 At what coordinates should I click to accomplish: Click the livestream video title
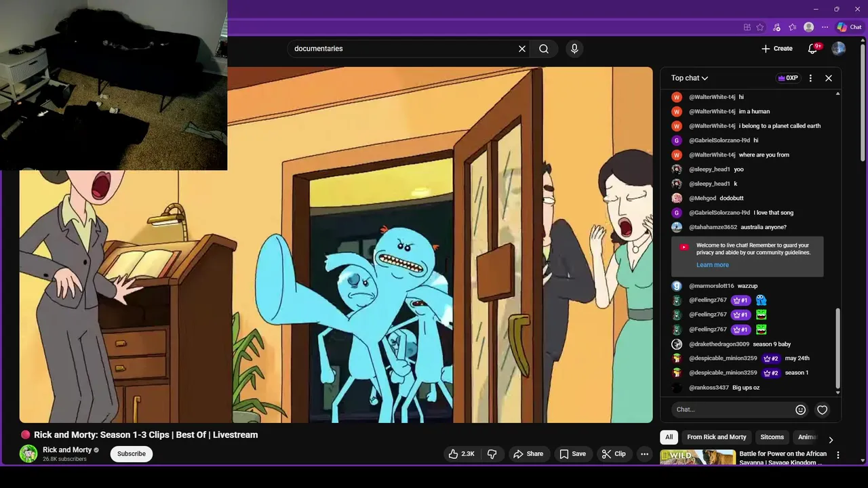[x=146, y=435]
